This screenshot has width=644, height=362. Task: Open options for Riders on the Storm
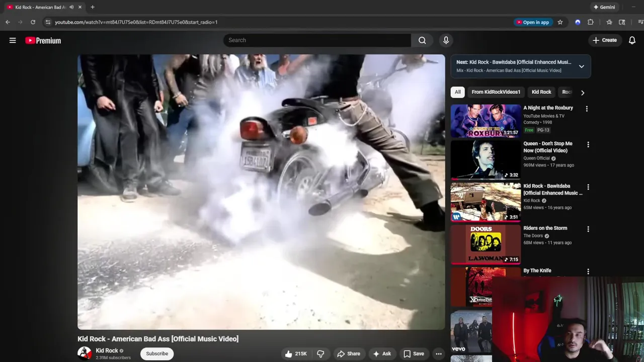pos(588,229)
